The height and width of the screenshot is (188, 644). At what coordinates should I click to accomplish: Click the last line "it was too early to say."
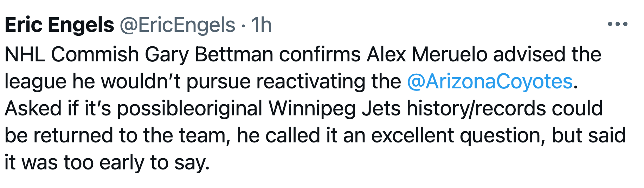(x=107, y=163)
